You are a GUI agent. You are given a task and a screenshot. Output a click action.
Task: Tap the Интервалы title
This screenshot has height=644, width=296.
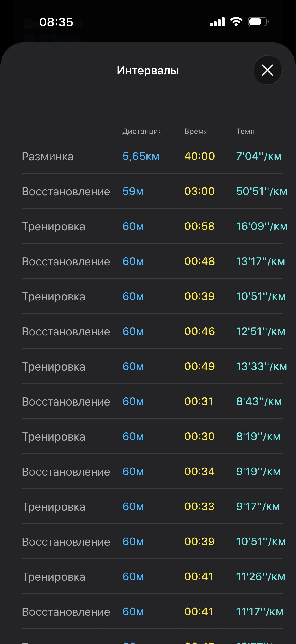148,70
